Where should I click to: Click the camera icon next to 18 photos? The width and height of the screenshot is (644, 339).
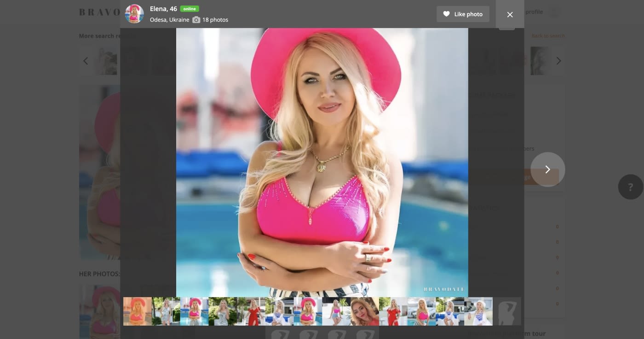(196, 20)
